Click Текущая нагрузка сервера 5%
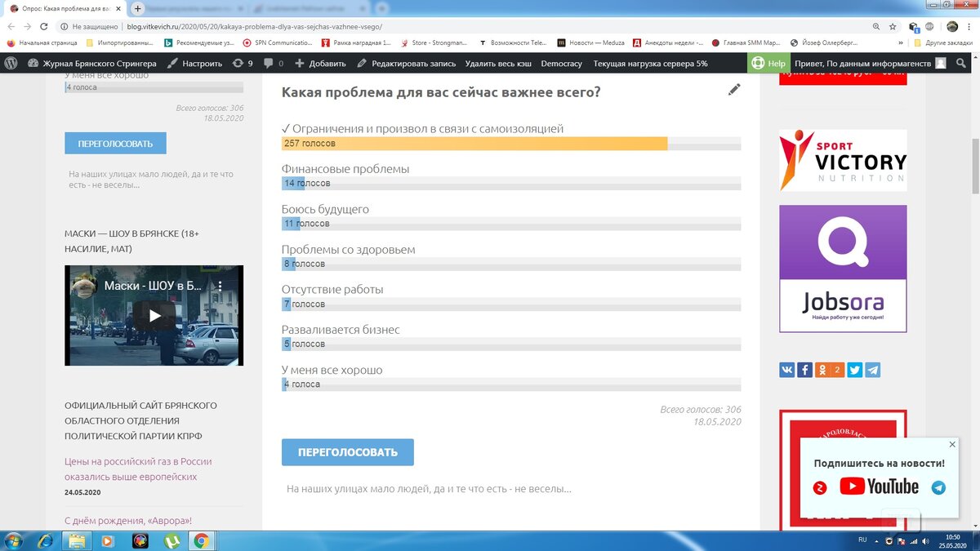The image size is (980, 551). tap(650, 63)
